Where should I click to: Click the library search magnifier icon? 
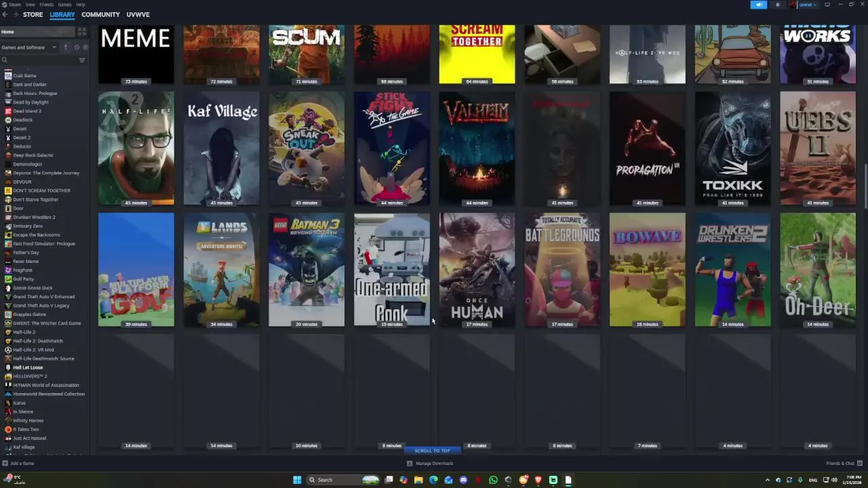4,60
